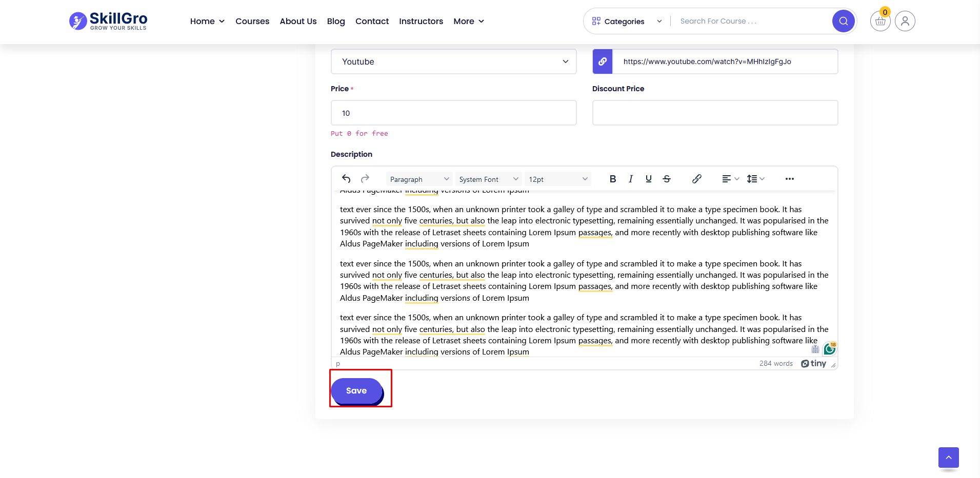Image resolution: width=980 pixels, height=478 pixels.
Task: Click the link icon beside the YouTube URL
Action: (x=603, y=61)
